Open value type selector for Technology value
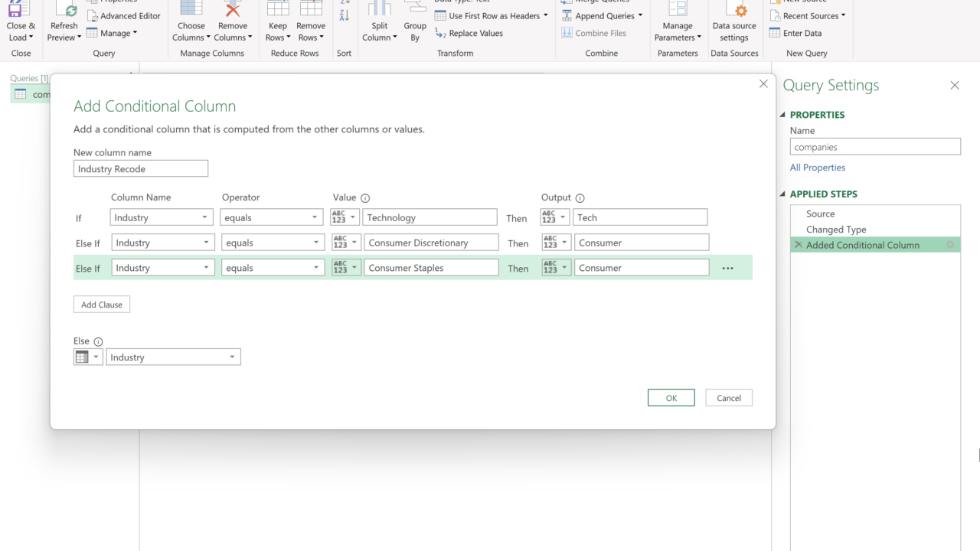The width and height of the screenshot is (980, 551). point(345,217)
